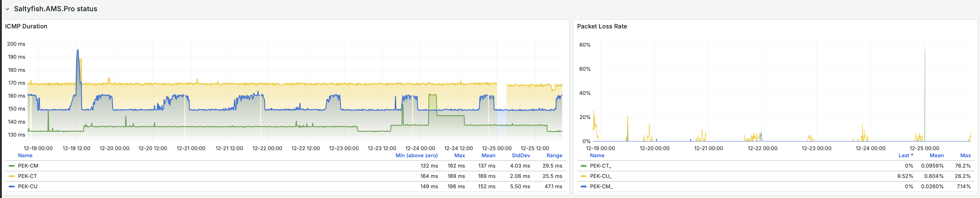
Task: Toggle PEK-CU series in ICMP legend
Action: point(28,187)
